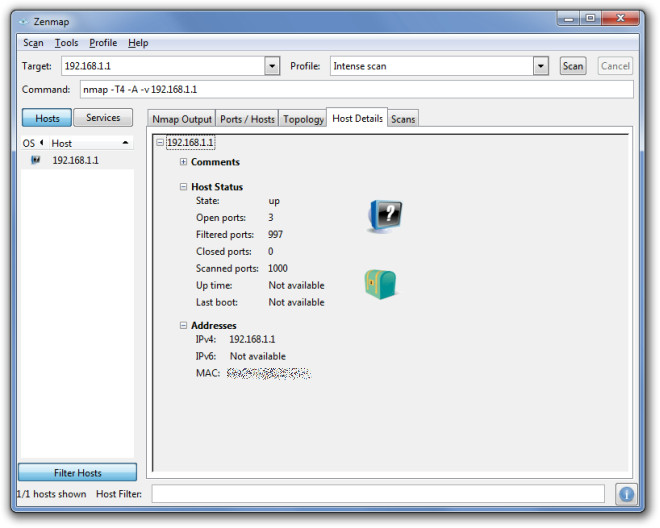Open the Scan menu
The height and width of the screenshot is (528, 660).
[x=33, y=43]
